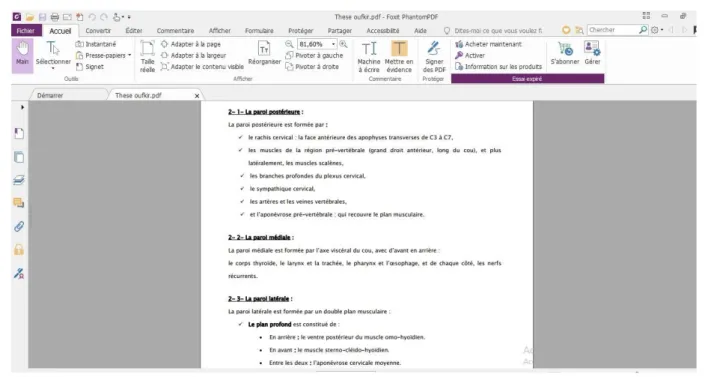The image size is (705, 377).
Task: Redo using the quick access arrow
Action: coord(104,17)
